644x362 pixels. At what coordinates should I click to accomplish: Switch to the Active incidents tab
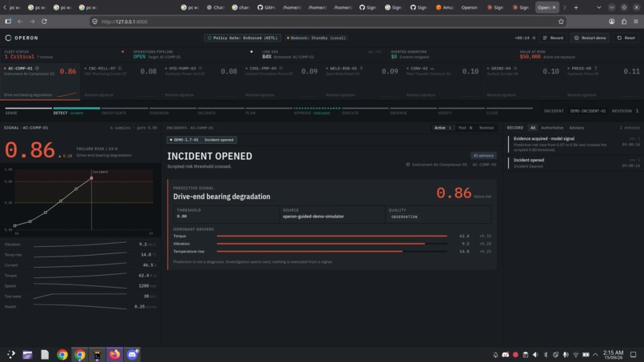pos(443,128)
